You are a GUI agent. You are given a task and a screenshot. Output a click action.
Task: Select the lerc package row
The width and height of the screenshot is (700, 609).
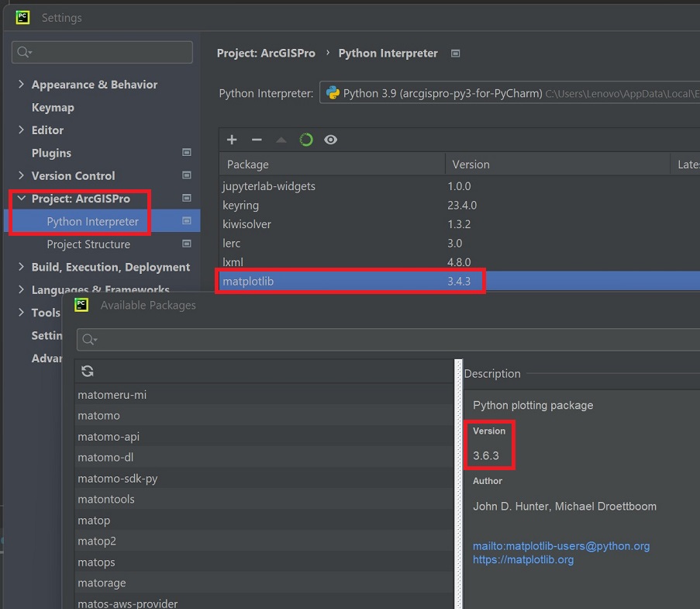point(460,243)
